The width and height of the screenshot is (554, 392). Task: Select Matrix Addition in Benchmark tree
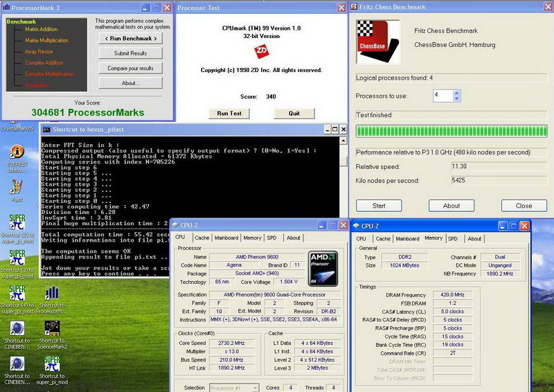(x=42, y=29)
